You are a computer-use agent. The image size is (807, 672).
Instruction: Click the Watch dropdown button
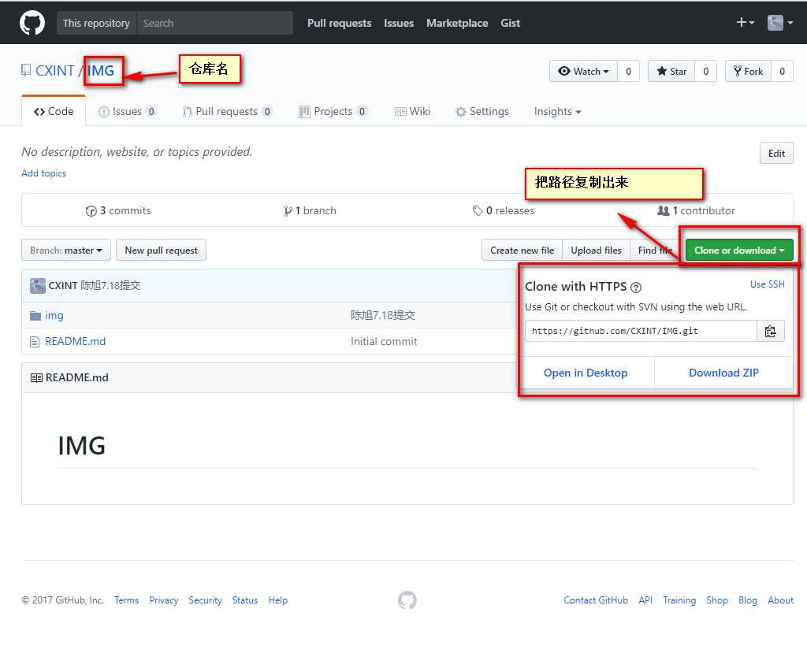(x=584, y=72)
